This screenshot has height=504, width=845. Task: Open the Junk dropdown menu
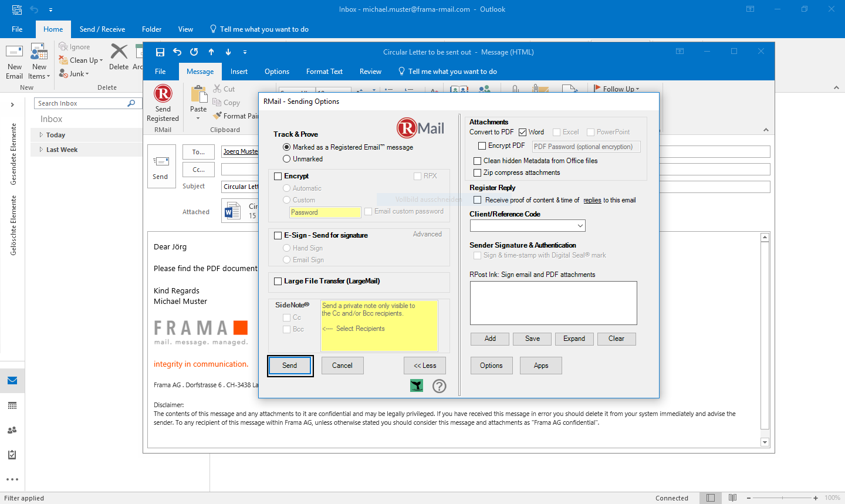(87, 74)
